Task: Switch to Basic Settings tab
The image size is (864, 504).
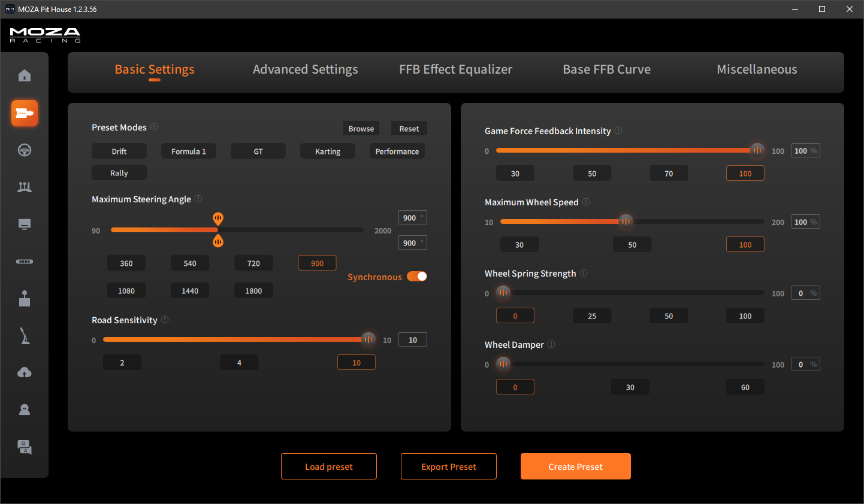Action: pyautogui.click(x=155, y=69)
